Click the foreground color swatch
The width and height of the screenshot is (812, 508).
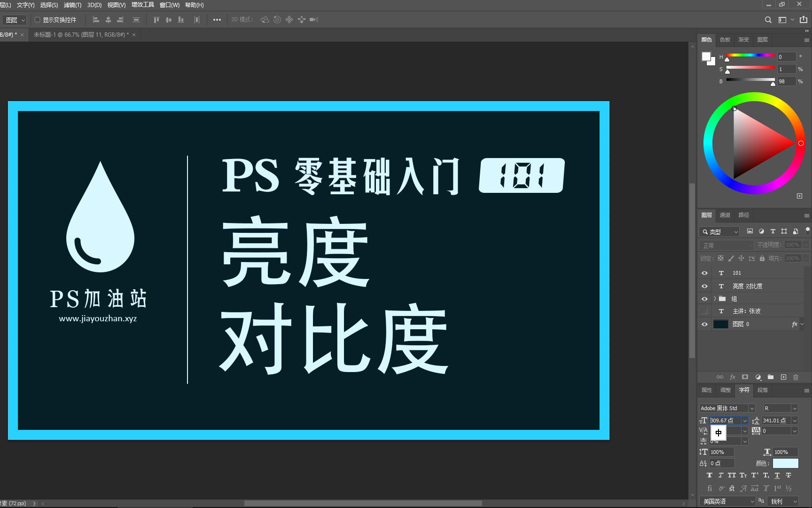(x=706, y=56)
